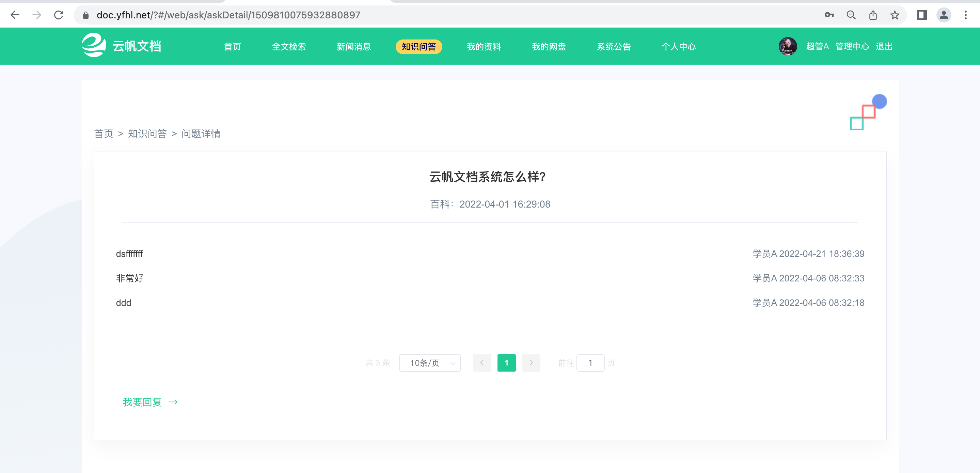Reload the page with the refresh icon
The width and height of the screenshot is (980, 473).
[x=59, y=15]
